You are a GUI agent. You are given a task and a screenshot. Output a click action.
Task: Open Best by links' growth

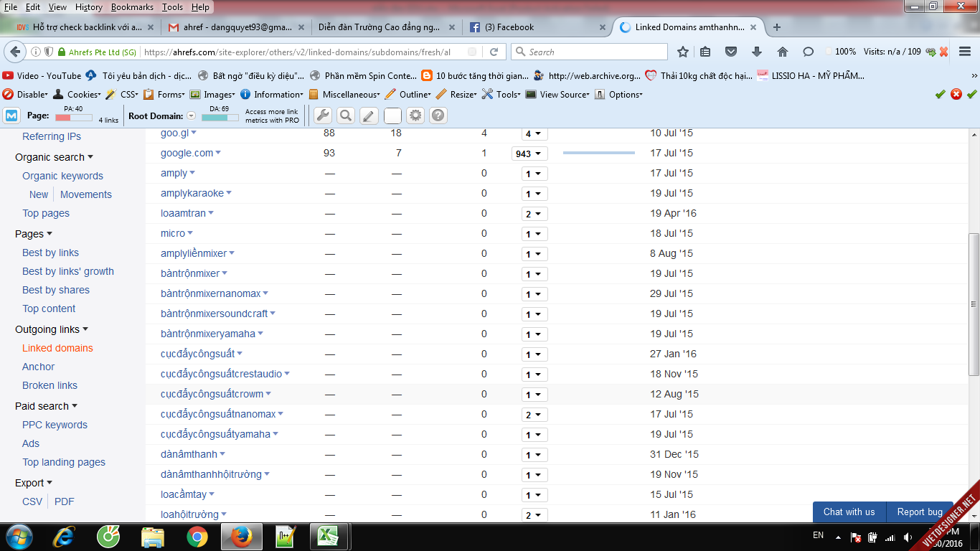click(x=68, y=271)
